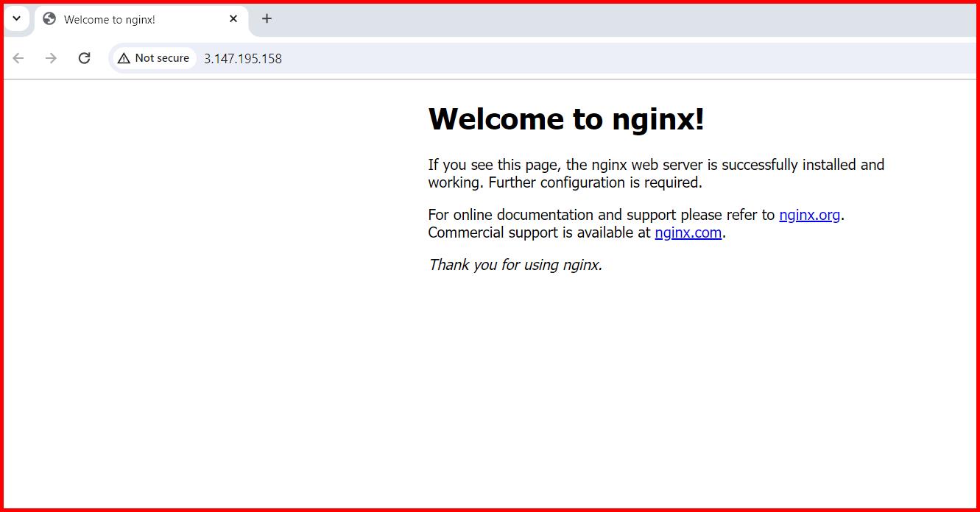The height and width of the screenshot is (512, 980).
Task: Open the nginx.org link
Action: click(809, 215)
